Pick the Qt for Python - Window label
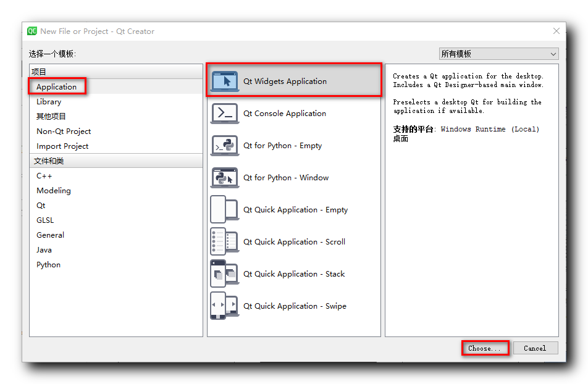This screenshot has height=384, width=588. (286, 178)
